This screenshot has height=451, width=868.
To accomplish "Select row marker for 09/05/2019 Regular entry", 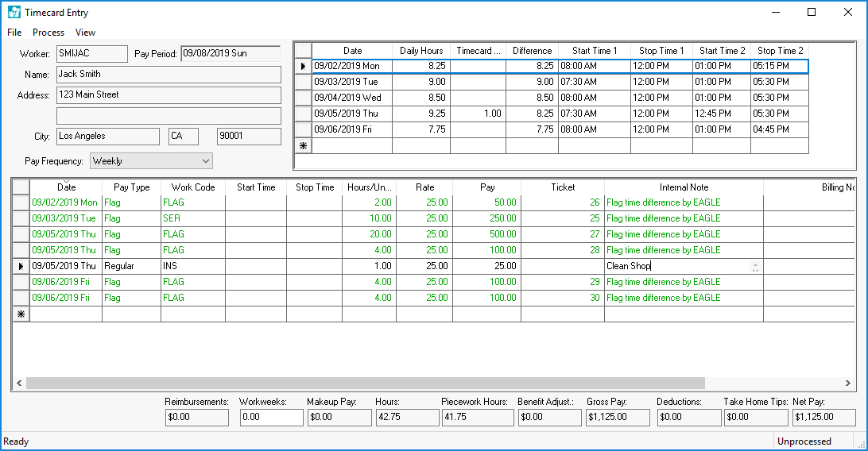I will pyautogui.click(x=21, y=266).
